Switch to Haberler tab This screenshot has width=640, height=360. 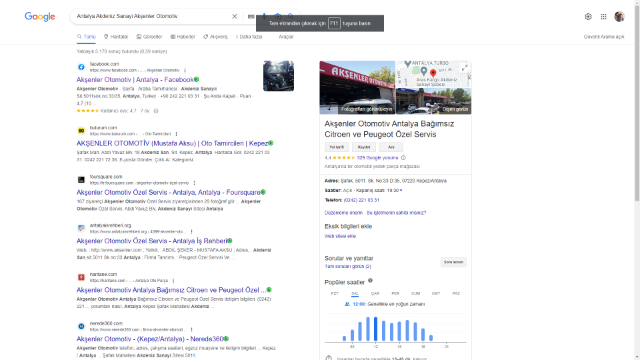tap(183, 37)
